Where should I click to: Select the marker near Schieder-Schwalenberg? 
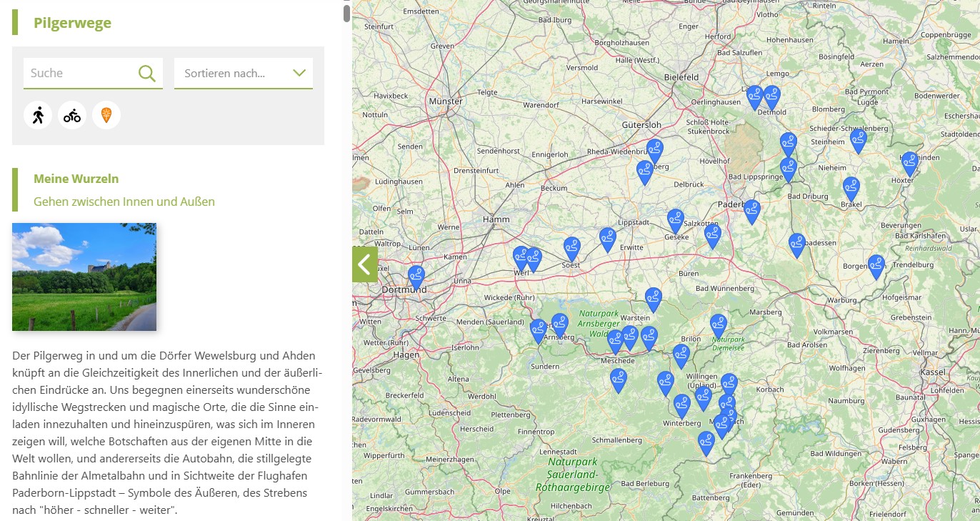click(x=858, y=139)
